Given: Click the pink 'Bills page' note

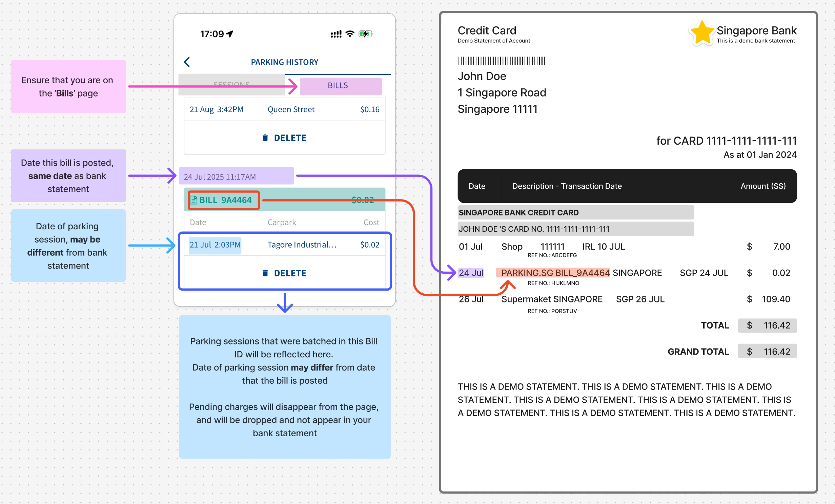Looking at the screenshot, I should (x=68, y=87).
